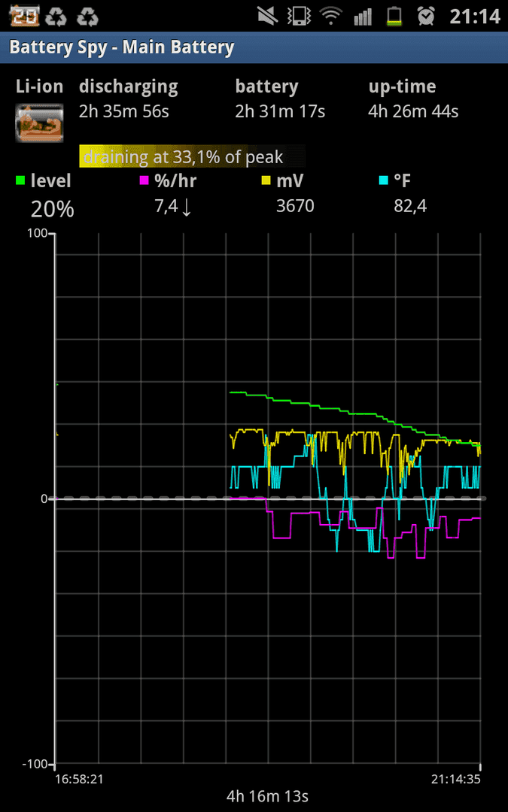This screenshot has height=812, width=508.
Task: Tap the 'Li-ion' label
Action: 39,86
